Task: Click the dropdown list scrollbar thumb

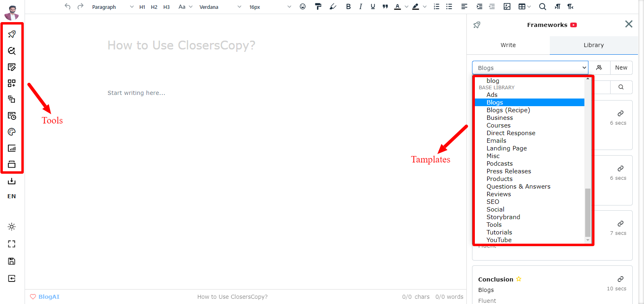Action: (x=588, y=213)
